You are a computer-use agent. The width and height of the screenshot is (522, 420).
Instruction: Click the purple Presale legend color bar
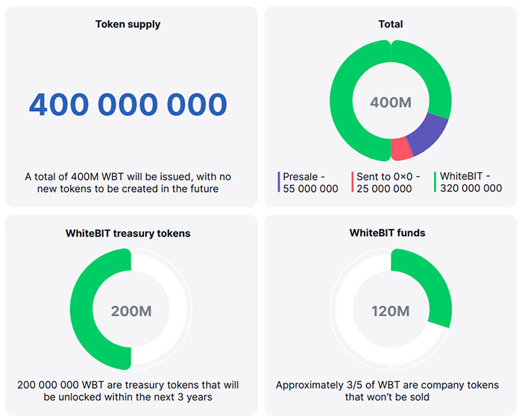[x=279, y=182]
